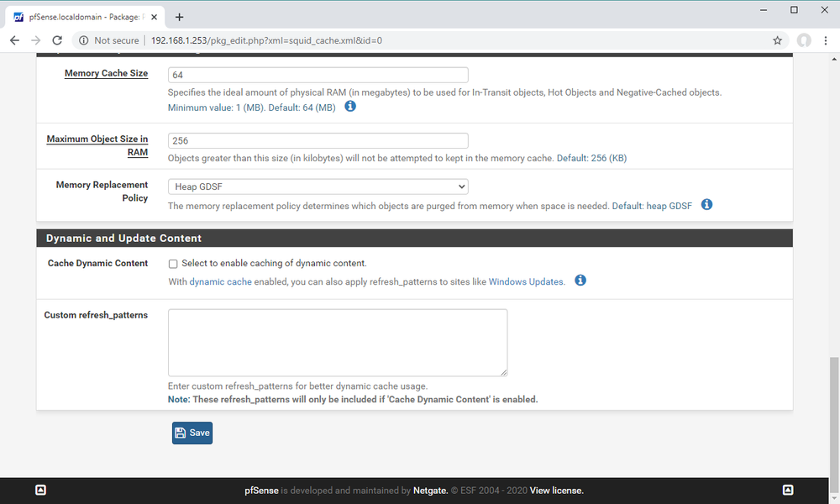Image resolution: width=840 pixels, height=504 pixels.
Task: Follow the dynamic cache hyperlink
Action: coord(220,281)
